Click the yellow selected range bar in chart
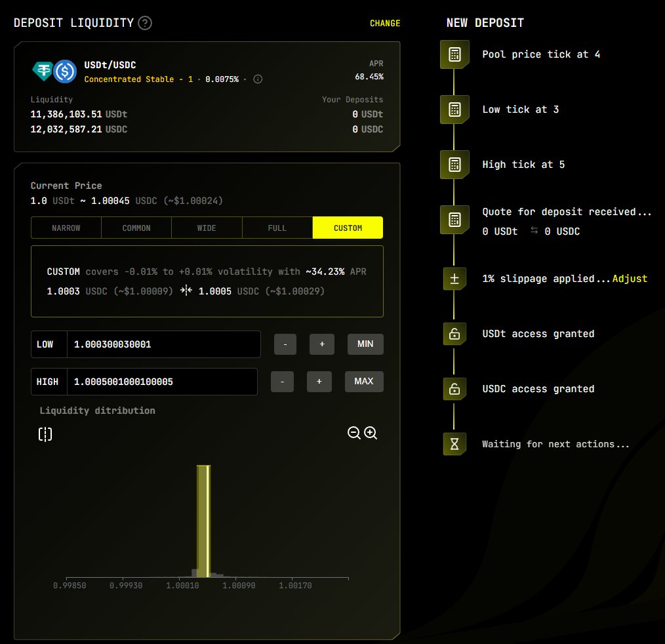665x644 pixels. 203,521
